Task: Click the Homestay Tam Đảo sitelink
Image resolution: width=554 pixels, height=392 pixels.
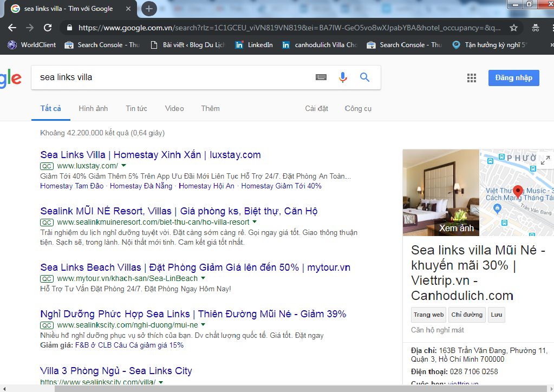Action: pyautogui.click(x=72, y=186)
